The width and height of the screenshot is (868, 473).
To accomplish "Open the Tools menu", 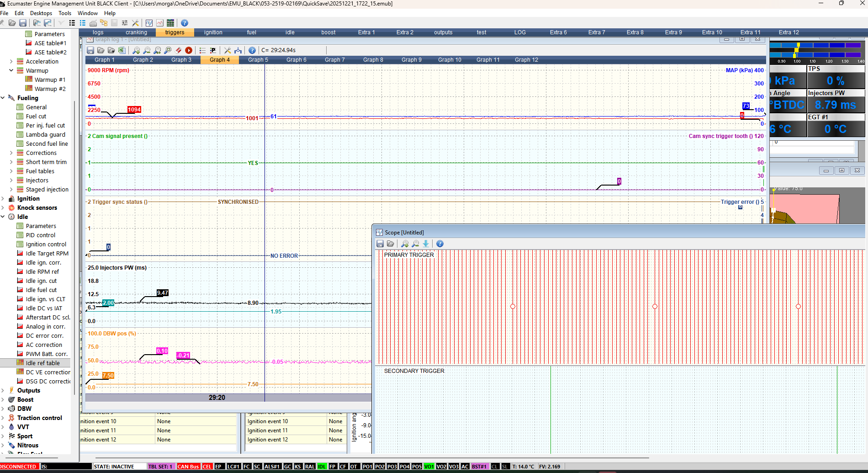I will [65, 13].
